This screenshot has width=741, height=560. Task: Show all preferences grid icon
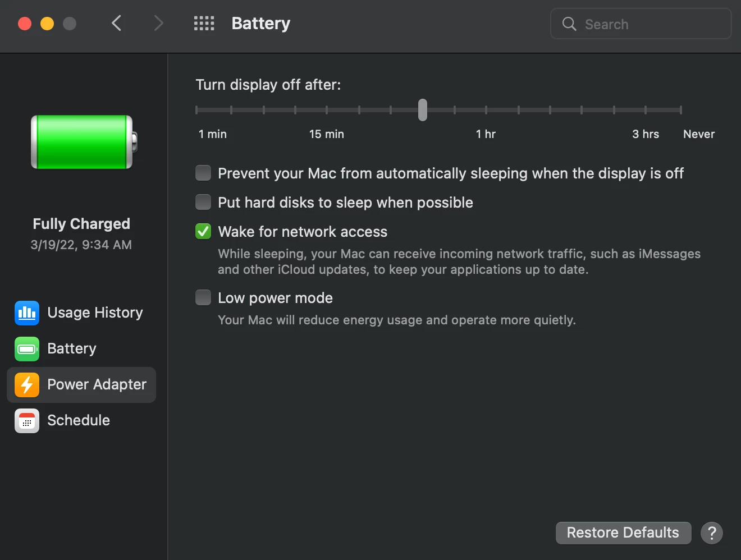[204, 24]
